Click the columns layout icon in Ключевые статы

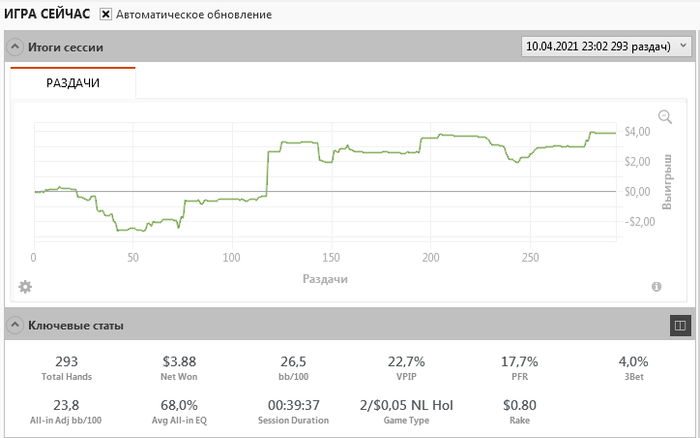[679, 325]
